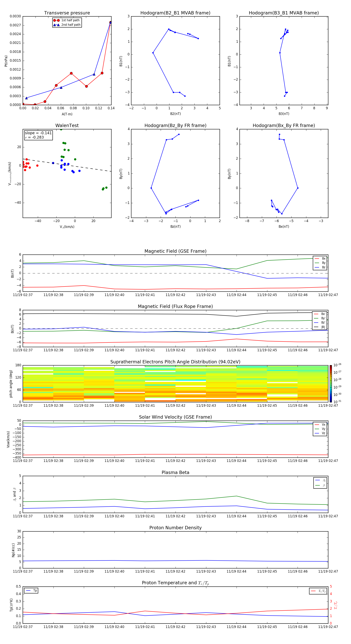The height and width of the screenshot is (644, 351).
Task: Click the dashed regression line in WalenTest
Action: tap(67, 165)
